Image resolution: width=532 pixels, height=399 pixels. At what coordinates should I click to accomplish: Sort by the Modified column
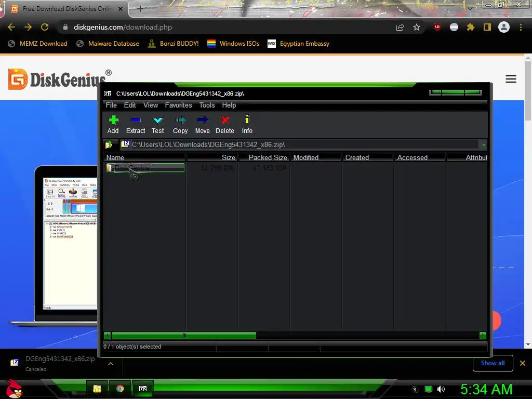(316, 157)
